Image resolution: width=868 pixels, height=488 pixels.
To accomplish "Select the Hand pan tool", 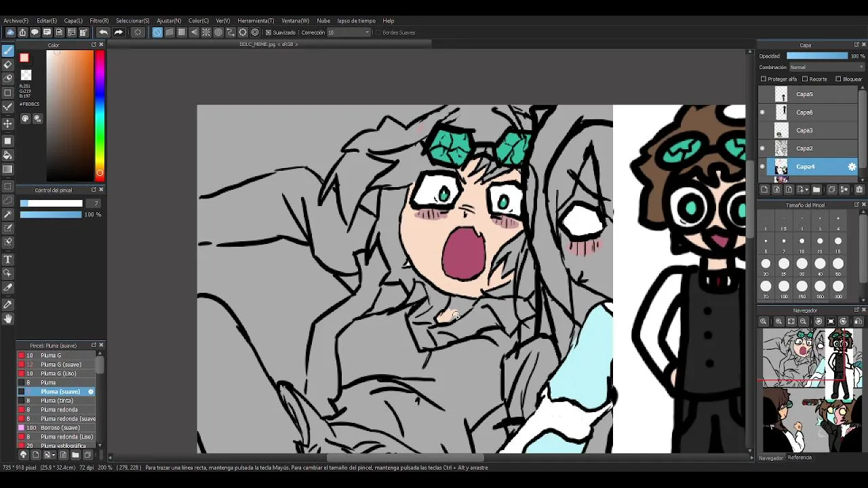I will click(x=8, y=319).
